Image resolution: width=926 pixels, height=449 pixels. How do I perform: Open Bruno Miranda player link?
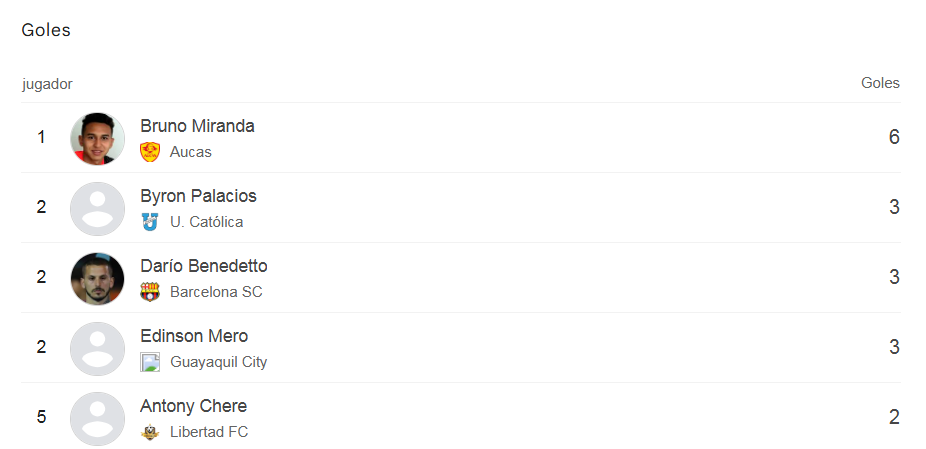click(197, 126)
